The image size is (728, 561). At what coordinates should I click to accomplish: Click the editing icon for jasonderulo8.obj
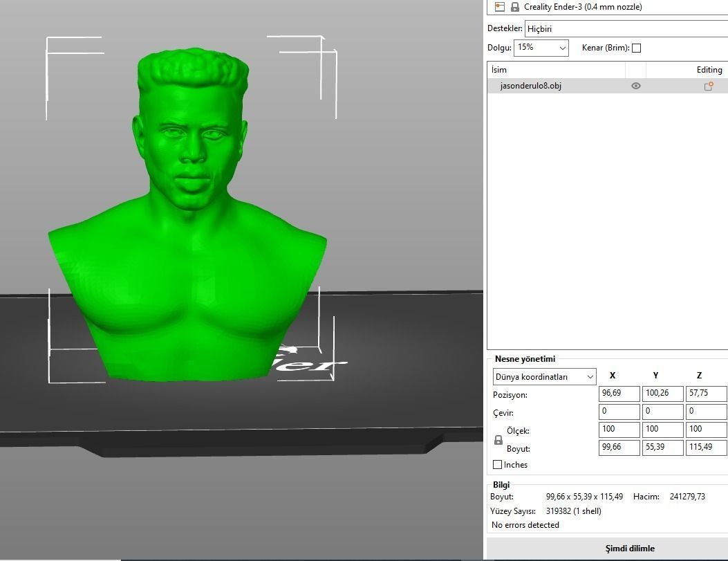point(708,86)
